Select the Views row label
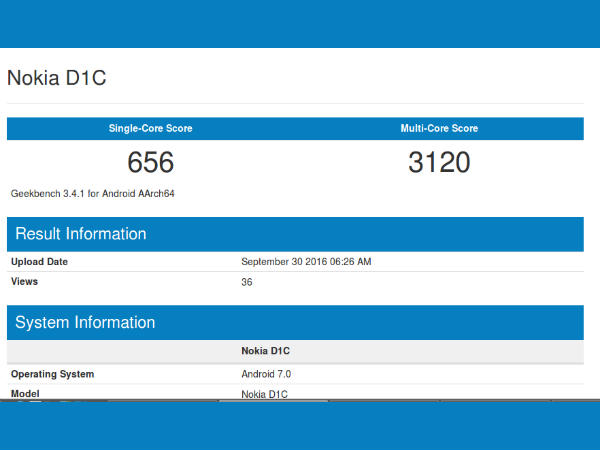600x450 pixels. [x=25, y=282]
